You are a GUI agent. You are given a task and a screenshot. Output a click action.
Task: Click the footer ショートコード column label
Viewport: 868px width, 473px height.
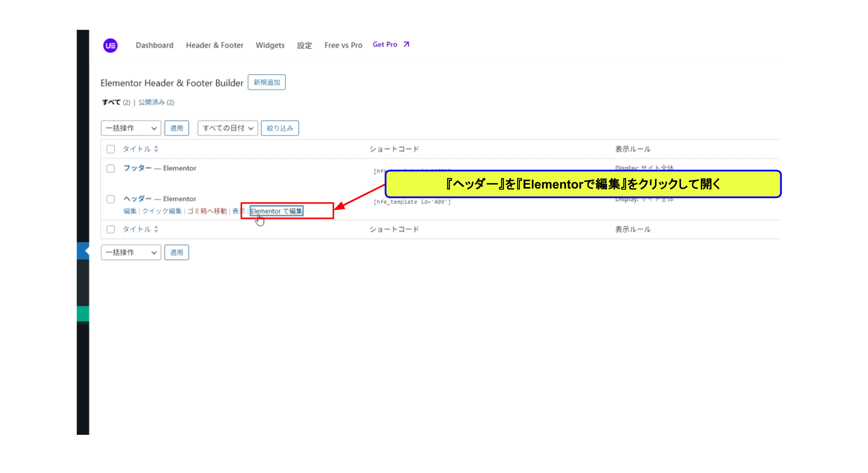click(x=394, y=229)
